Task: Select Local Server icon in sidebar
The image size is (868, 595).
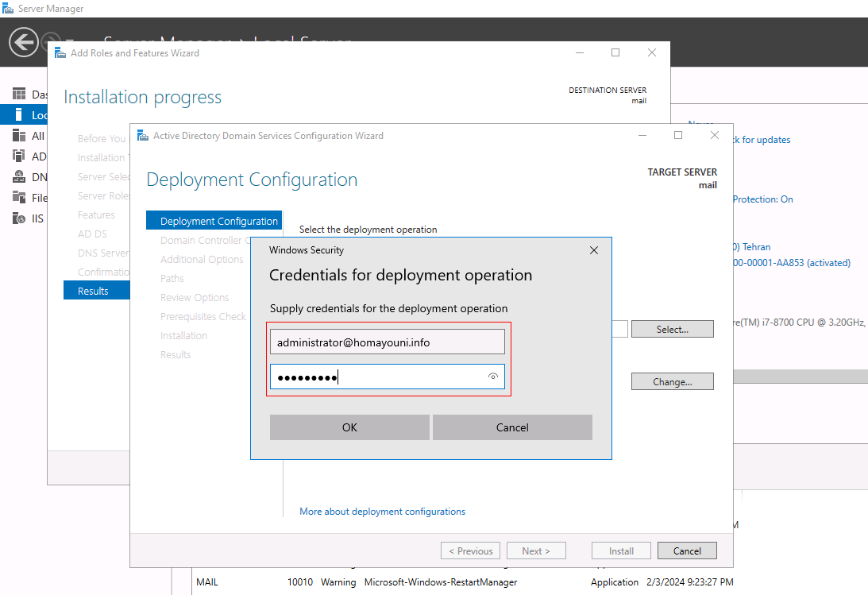Action: pyautogui.click(x=19, y=114)
